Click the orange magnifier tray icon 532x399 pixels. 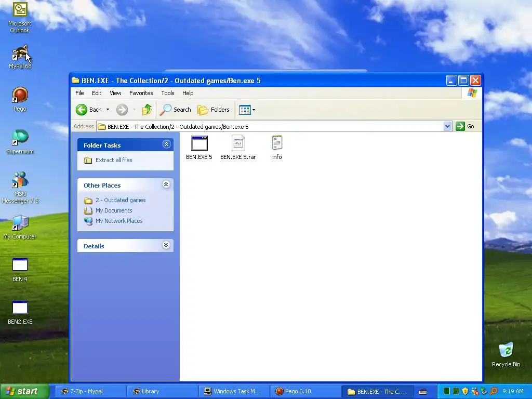(x=494, y=391)
